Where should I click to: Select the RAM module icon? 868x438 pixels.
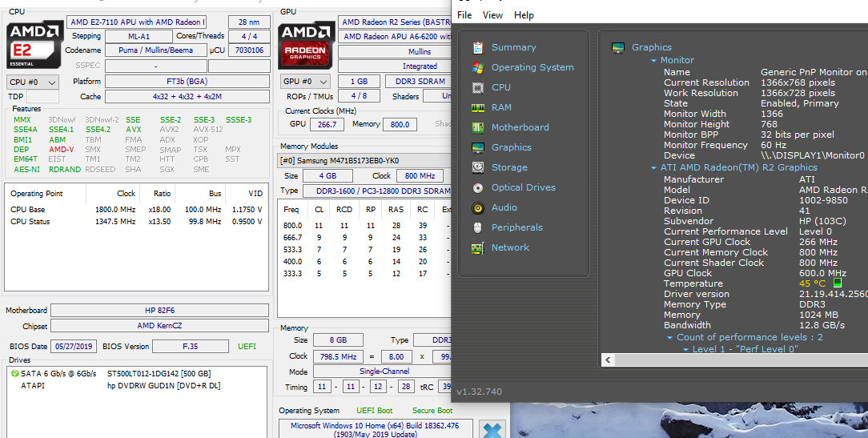[478, 107]
